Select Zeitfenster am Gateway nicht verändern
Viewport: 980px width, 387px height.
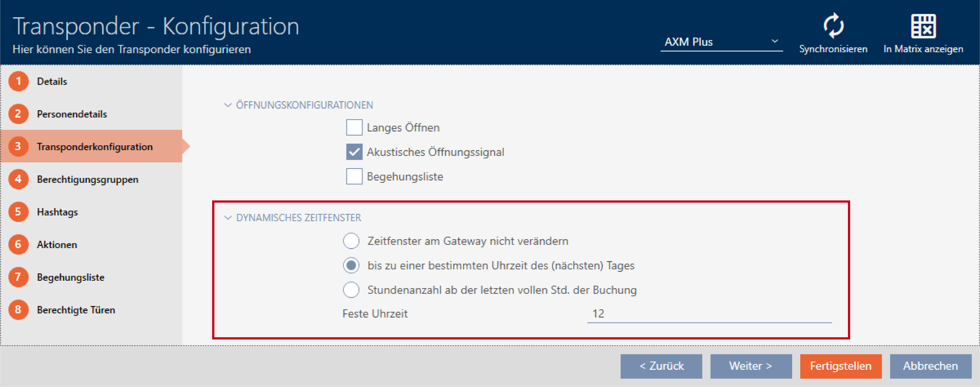351,241
